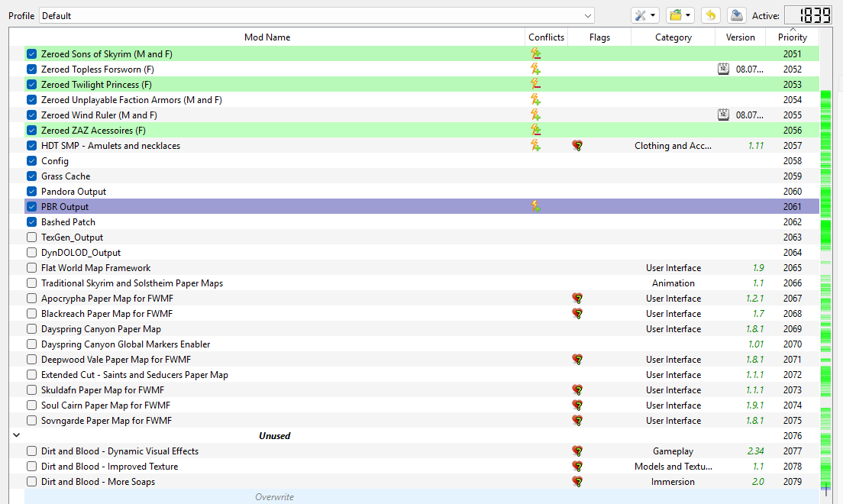Uncheck Zeroed Sons of Skyrim mod
843x504 pixels.
pyautogui.click(x=32, y=53)
